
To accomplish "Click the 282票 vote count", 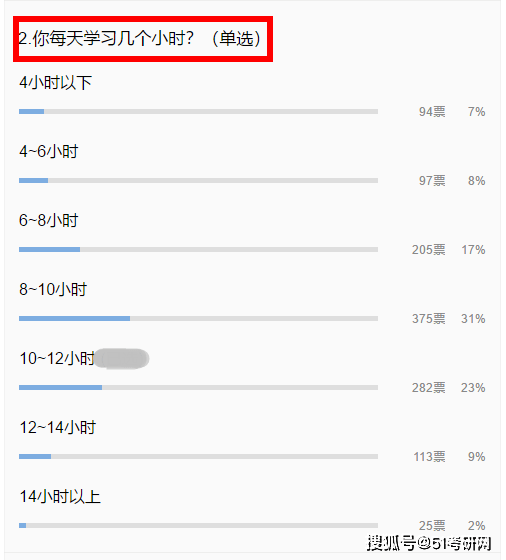I will [429, 388].
